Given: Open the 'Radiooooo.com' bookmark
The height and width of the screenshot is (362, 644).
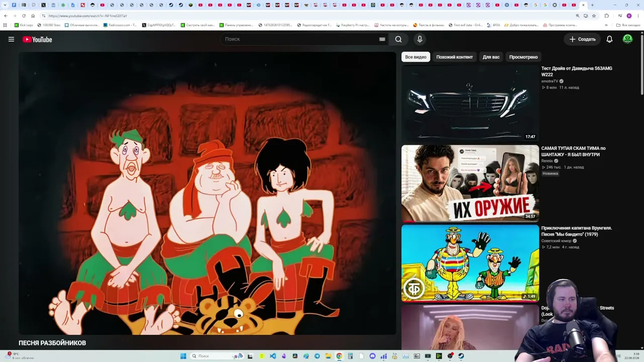Looking at the screenshot, I should tap(120, 25).
